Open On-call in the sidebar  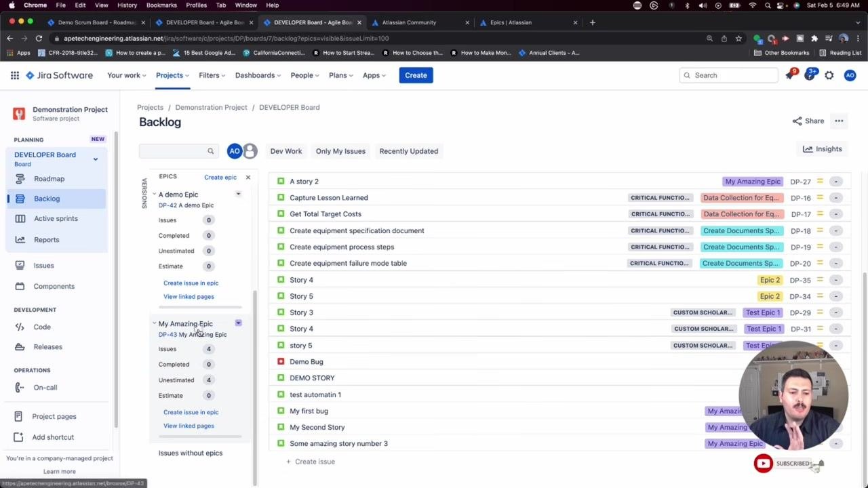point(45,388)
